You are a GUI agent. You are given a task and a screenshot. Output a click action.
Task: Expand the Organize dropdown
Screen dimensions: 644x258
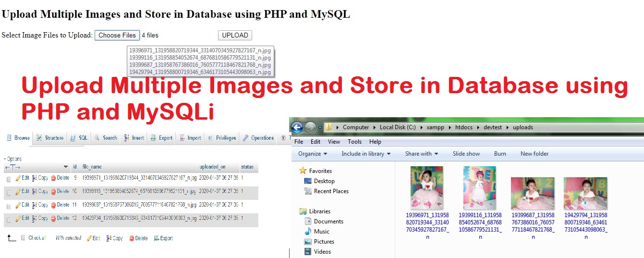[x=313, y=154]
